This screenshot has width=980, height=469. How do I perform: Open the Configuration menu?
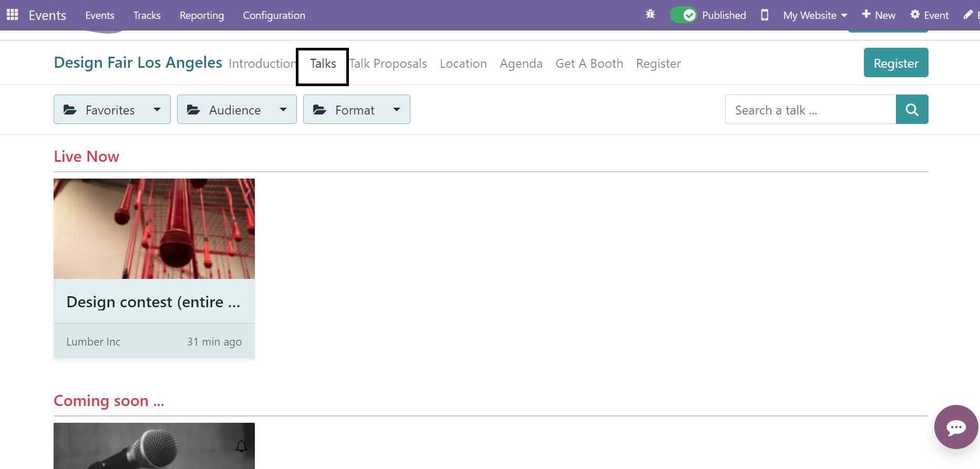tap(274, 15)
